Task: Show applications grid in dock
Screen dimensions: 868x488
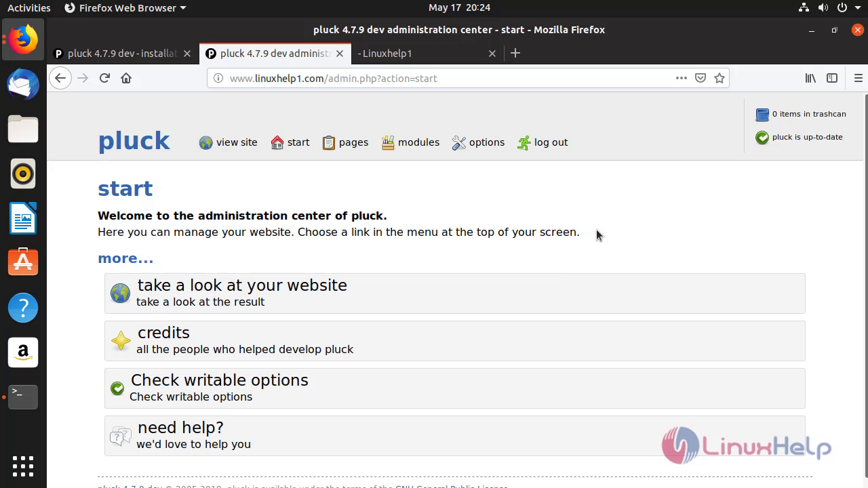Action: click(23, 466)
